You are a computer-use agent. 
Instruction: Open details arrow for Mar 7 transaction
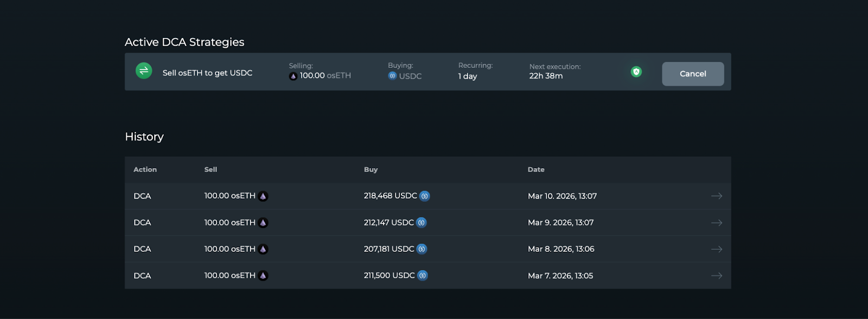click(716, 276)
